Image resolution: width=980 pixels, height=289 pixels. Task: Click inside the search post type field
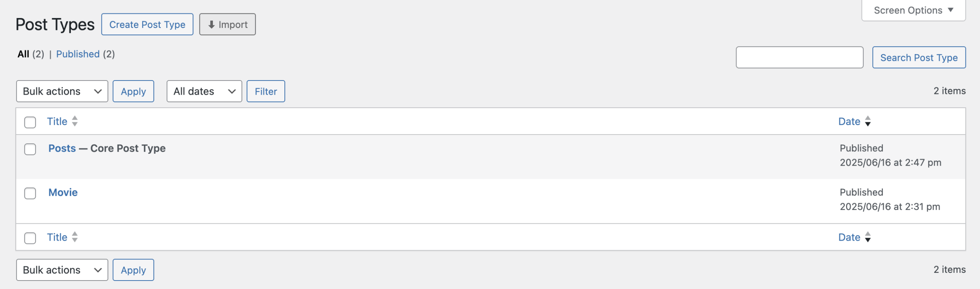pos(799,57)
